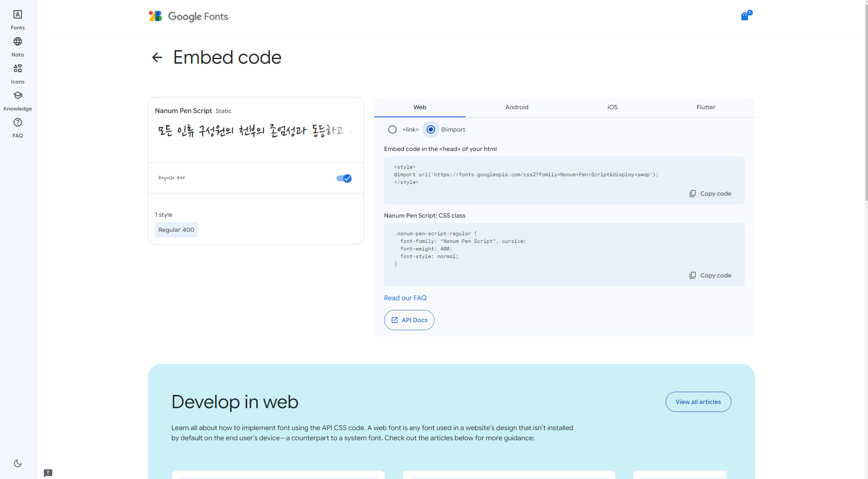The height and width of the screenshot is (479, 868).
Task: Open the Knowledge section
Action: (x=17, y=101)
